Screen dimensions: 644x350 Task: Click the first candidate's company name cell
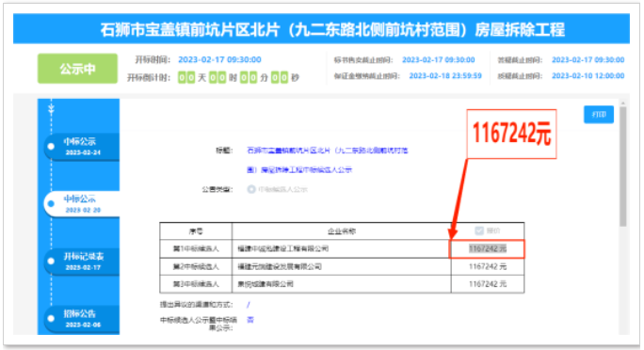click(x=342, y=248)
